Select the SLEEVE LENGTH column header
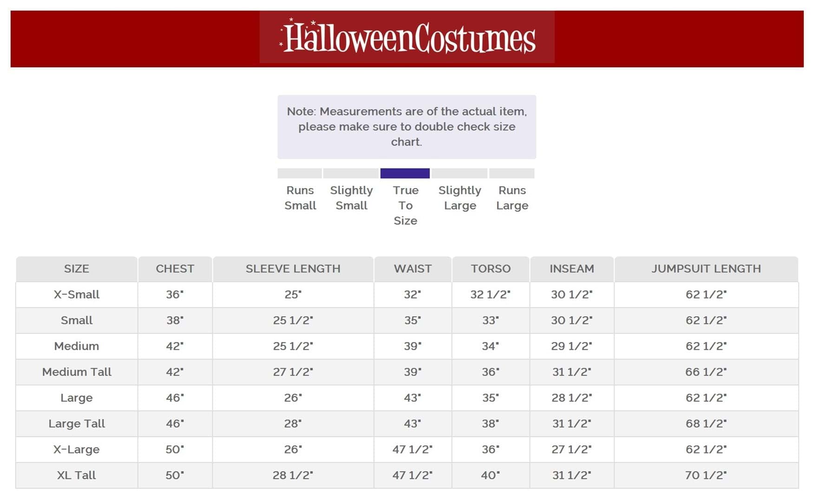Image resolution: width=813 pixels, height=504 pixels. coord(293,269)
